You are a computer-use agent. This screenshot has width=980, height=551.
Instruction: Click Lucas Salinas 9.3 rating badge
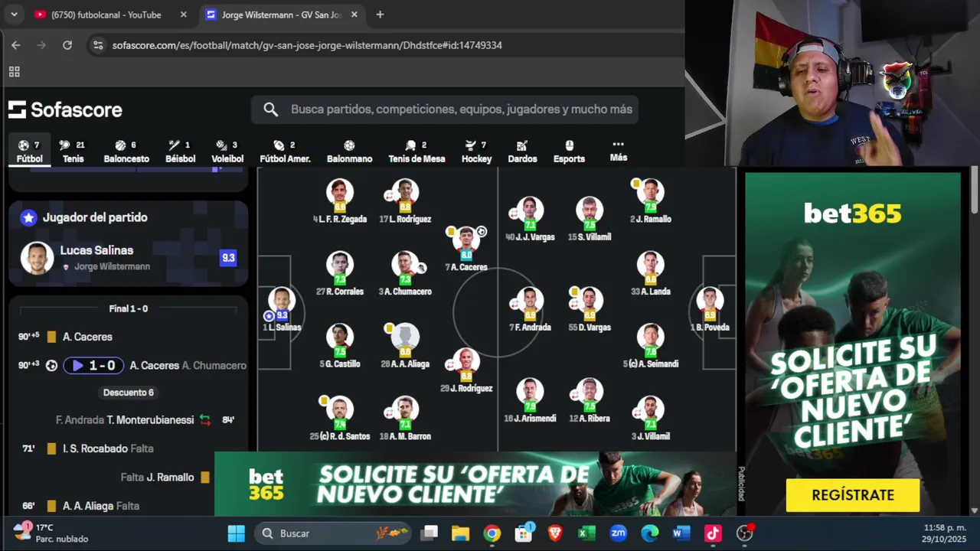click(x=228, y=258)
